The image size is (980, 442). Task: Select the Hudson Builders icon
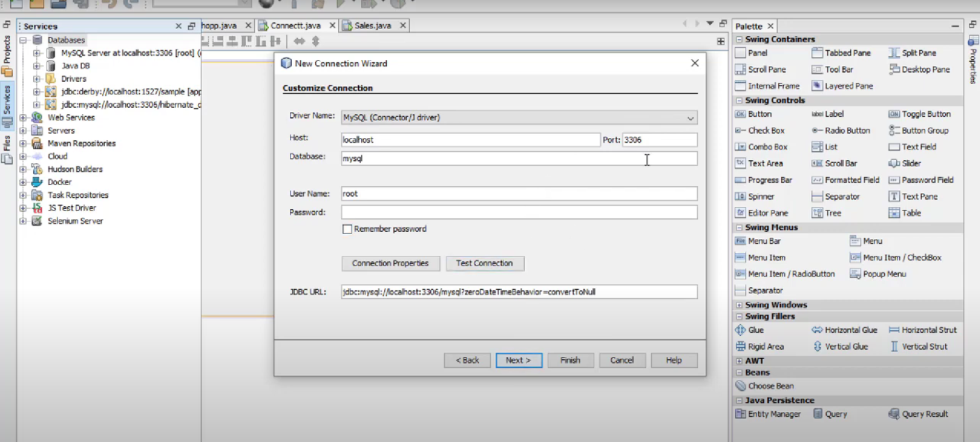pos(37,169)
